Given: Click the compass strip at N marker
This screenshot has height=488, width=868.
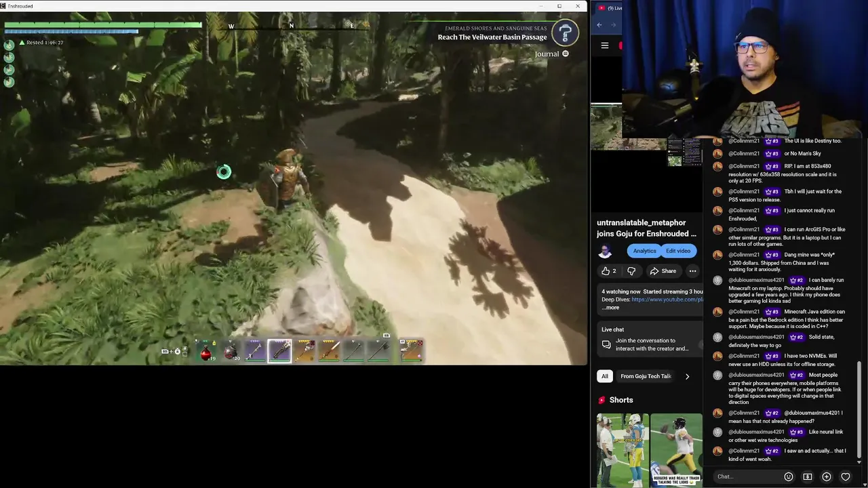Looking at the screenshot, I should pos(292,26).
